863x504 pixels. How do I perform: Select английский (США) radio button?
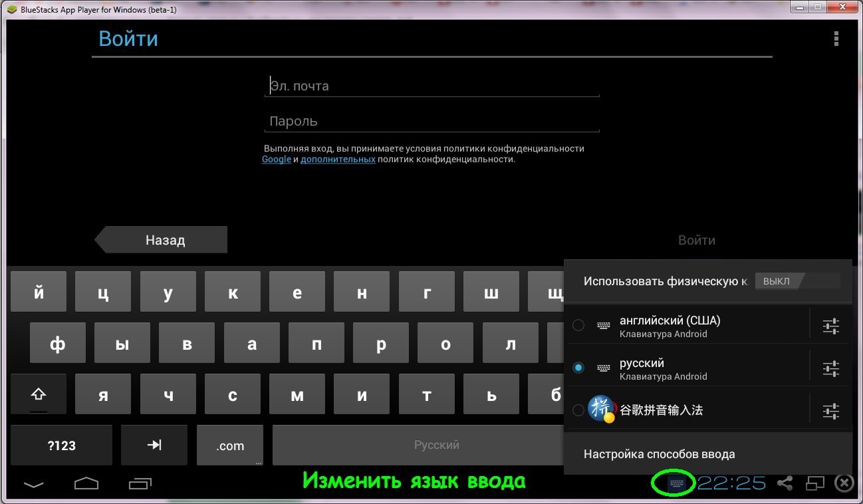[578, 325]
